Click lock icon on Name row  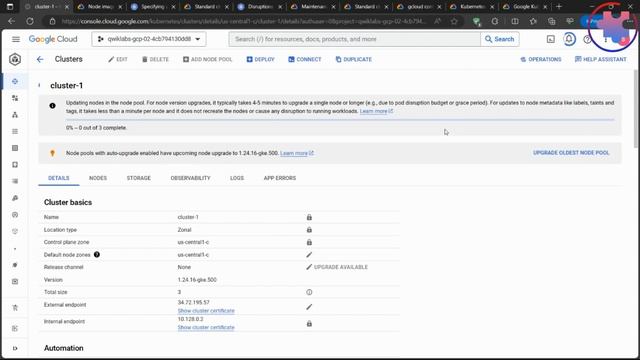309,218
